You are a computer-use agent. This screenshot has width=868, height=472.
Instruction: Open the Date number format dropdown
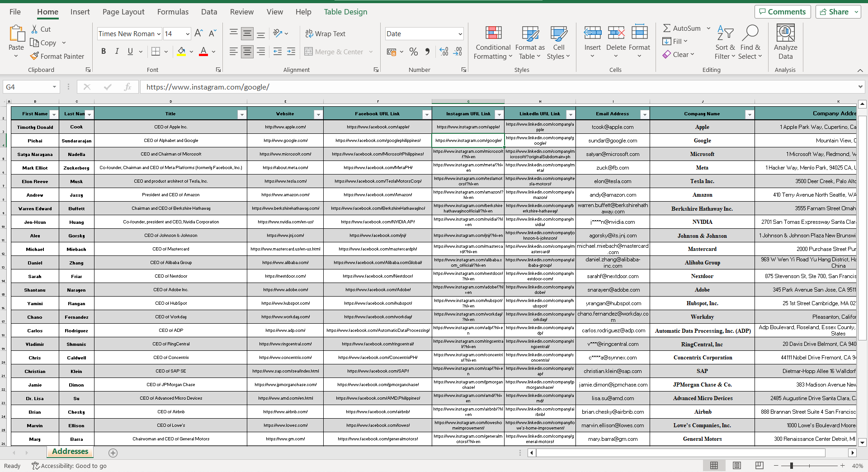pos(460,34)
